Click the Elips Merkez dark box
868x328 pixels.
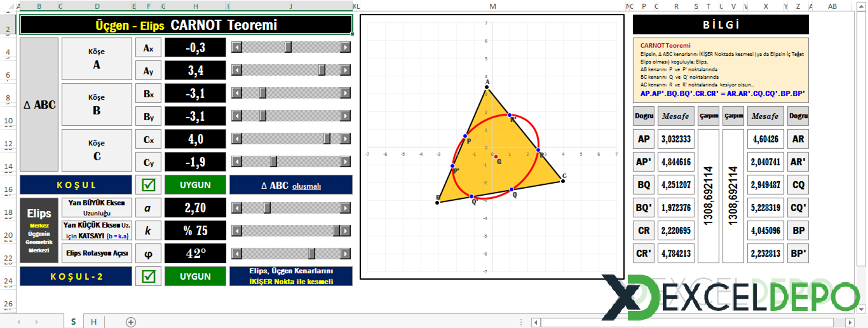pyautogui.click(x=39, y=229)
